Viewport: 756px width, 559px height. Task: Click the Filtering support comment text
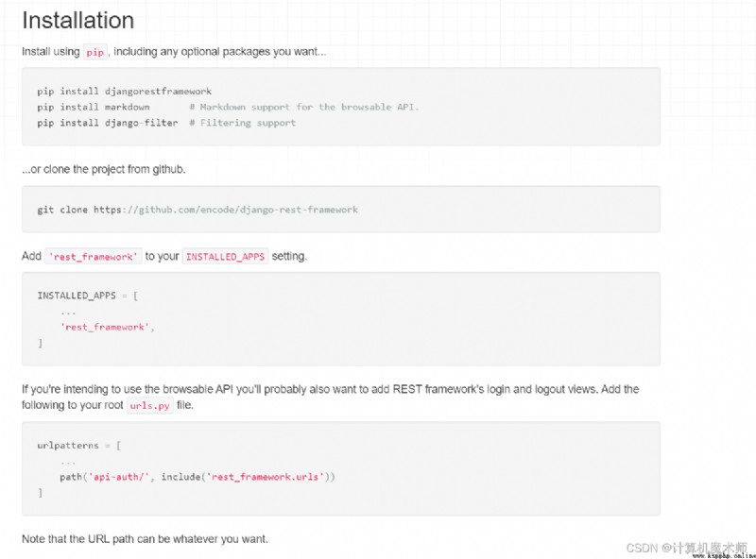[x=243, y=123]
